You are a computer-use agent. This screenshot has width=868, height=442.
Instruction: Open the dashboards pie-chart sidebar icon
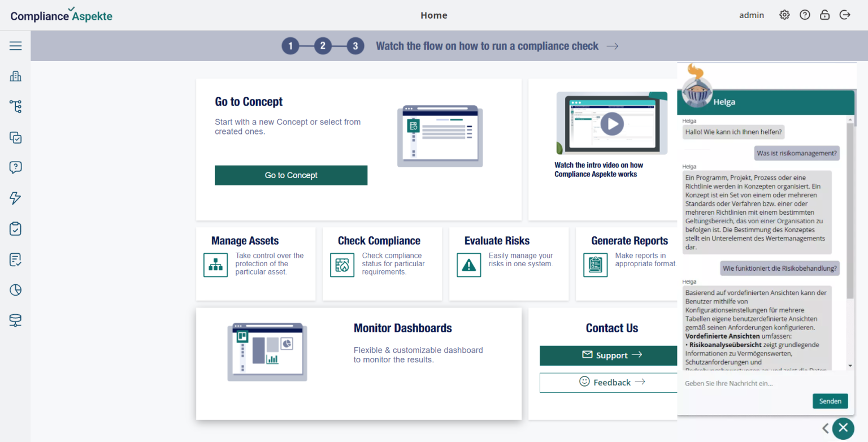pyautogui.click(x=15, y=289)
